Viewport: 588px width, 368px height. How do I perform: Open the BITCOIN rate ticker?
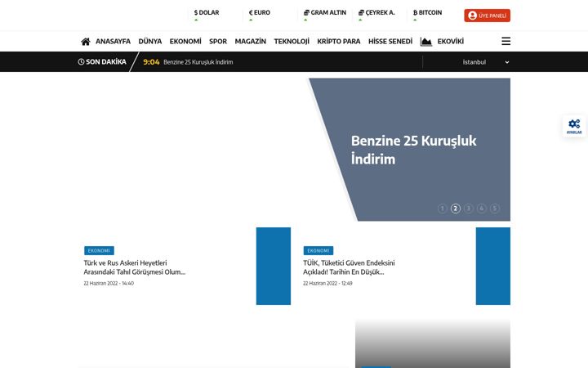click(x=427, y=15)
